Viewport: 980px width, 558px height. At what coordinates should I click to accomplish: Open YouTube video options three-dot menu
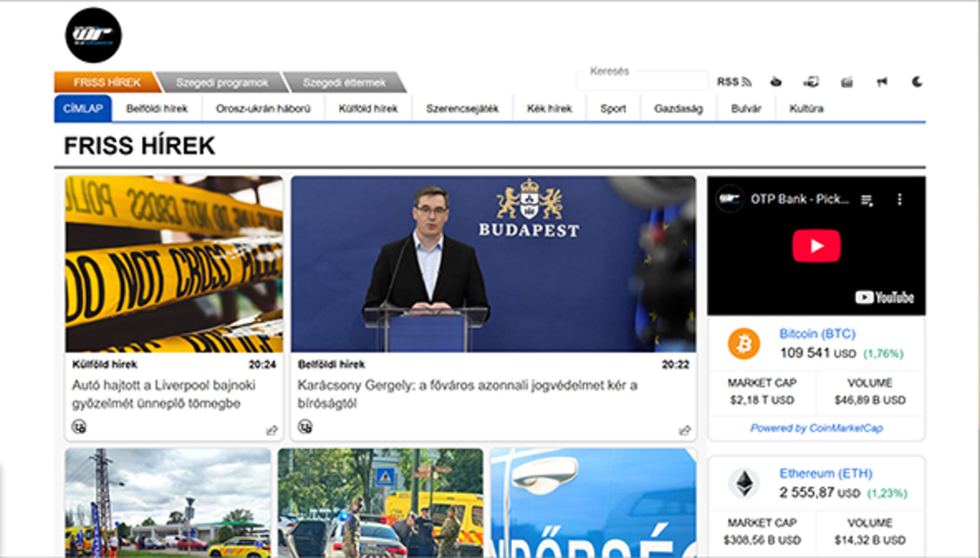click(x=900, y=199)
